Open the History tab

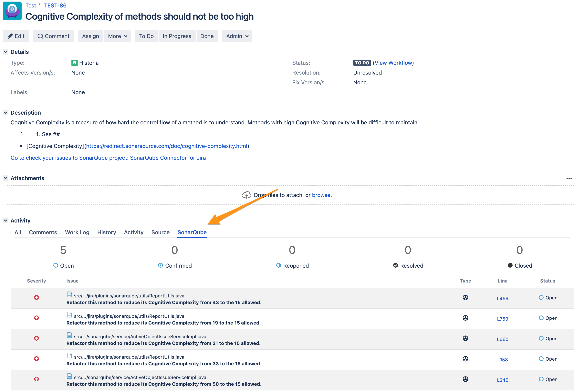point(107,232)
